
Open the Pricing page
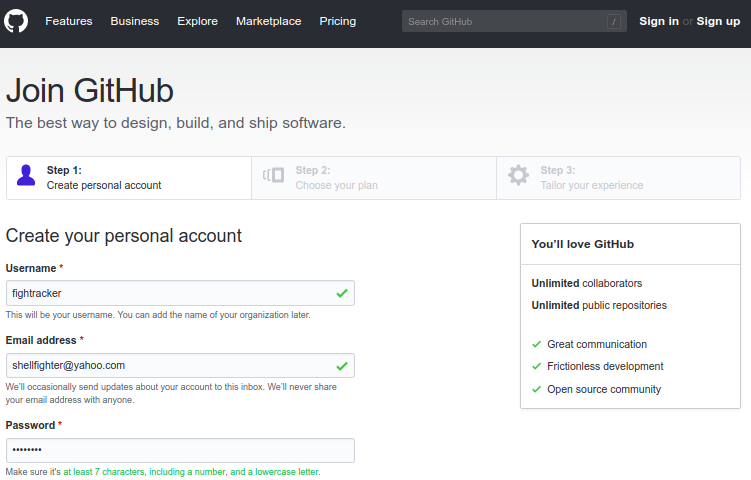pyautogui.click(x=338, y=21)
